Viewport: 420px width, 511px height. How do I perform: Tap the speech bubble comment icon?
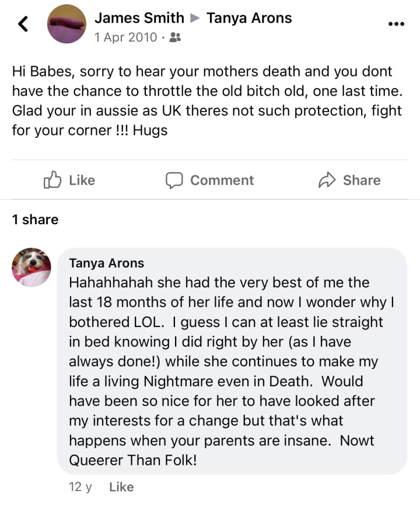[174, 180]
